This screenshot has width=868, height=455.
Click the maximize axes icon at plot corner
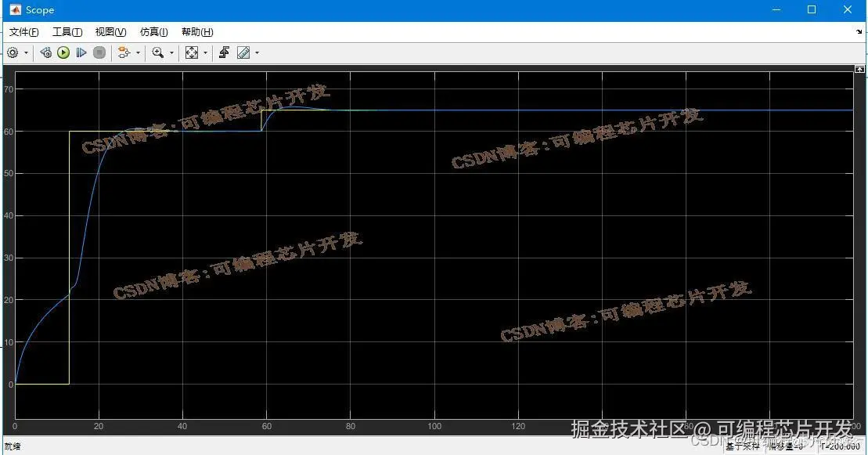click(x=859, y=69)
